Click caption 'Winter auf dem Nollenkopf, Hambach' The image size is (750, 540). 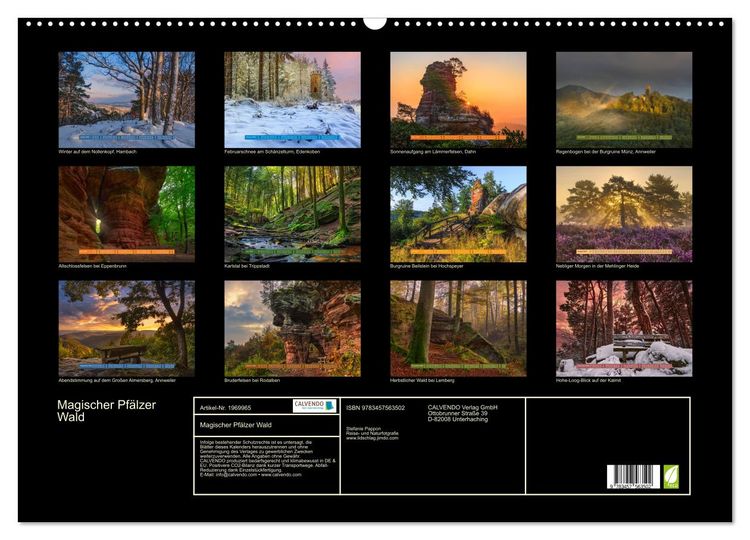98,152
